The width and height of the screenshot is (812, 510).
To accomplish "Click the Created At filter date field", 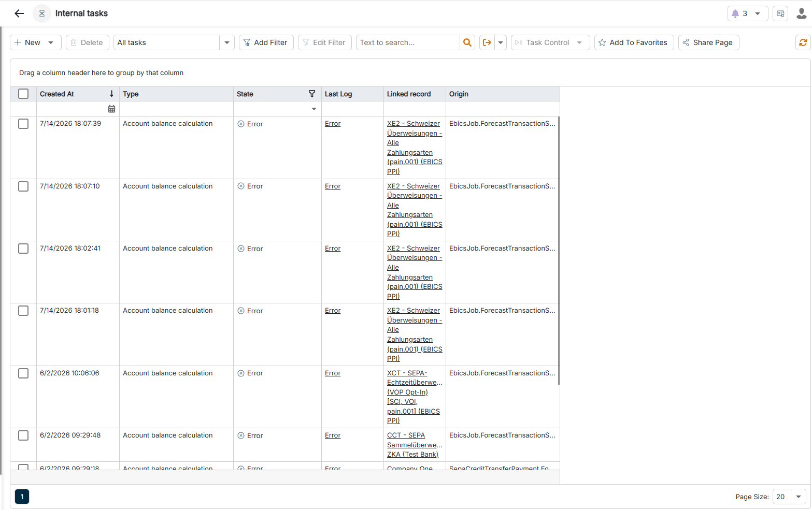I will click(x=72, y=109).
